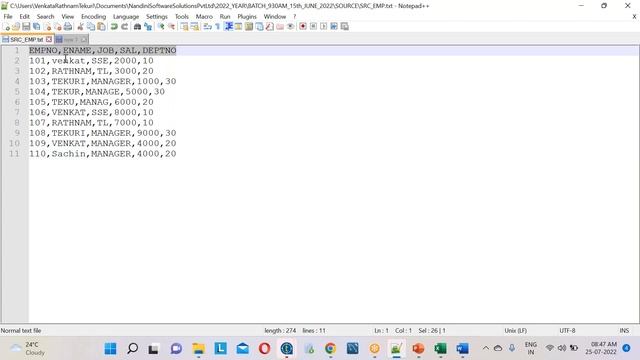Open the File menu
The image size is (640, 360).
point(8,16)
